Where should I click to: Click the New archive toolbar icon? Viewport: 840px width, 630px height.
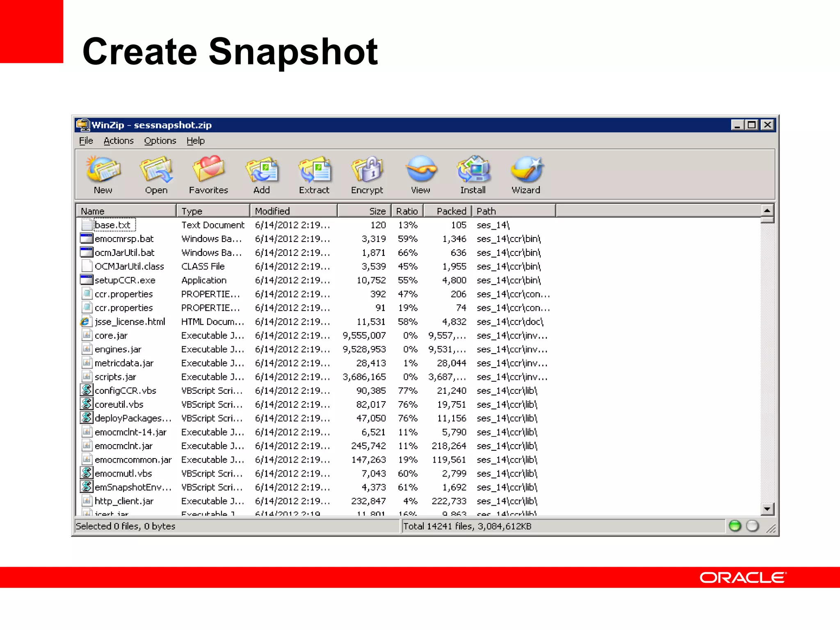click(x=103, y=169)
